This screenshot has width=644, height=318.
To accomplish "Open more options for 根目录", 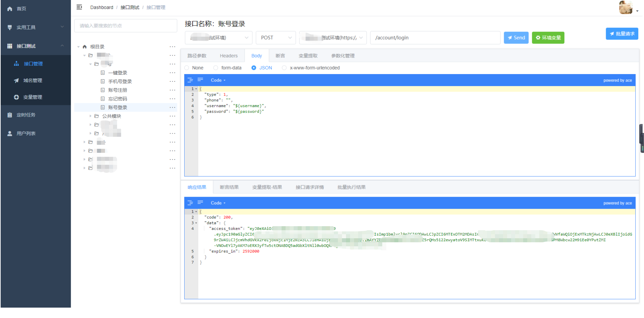I will tap(172, 47).
